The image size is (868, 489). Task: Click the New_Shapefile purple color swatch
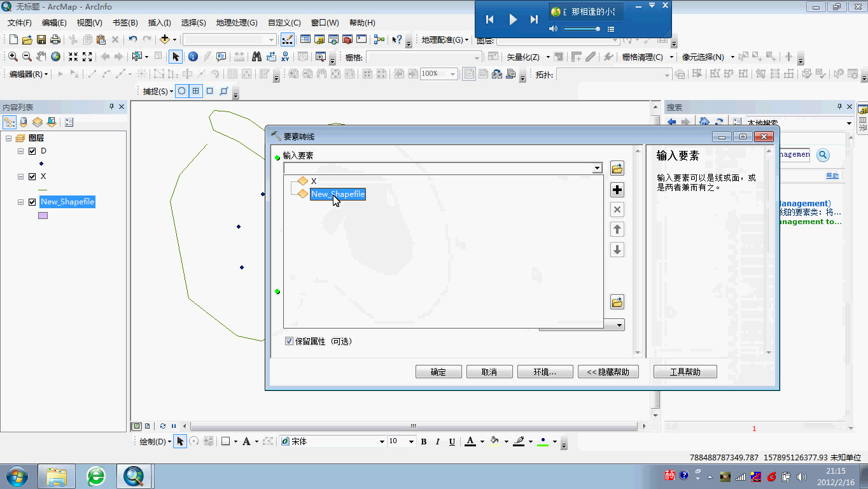tap(42, 215)
